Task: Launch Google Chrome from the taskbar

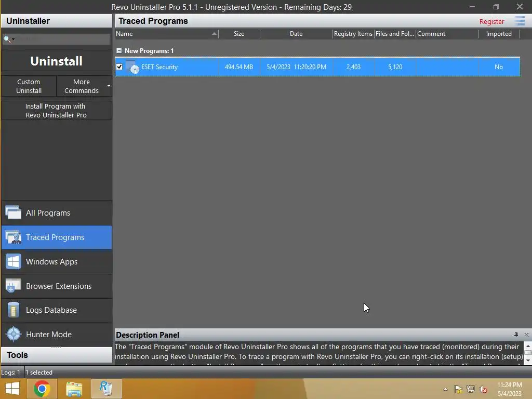Action: 42,389
